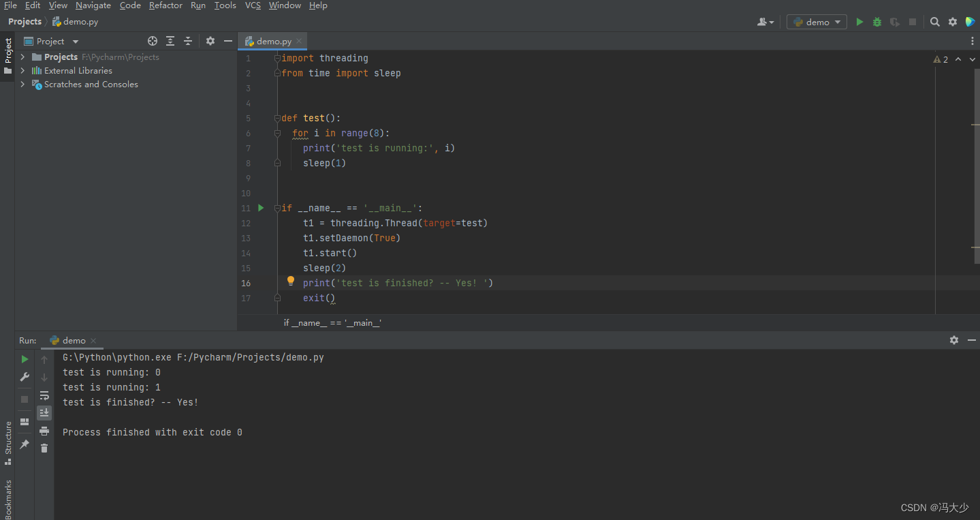Image resolution: width=980 pixels, height=520 pixels.
Task: Fold the if __name__ block at line 11
Action: [x=277, y=208]
